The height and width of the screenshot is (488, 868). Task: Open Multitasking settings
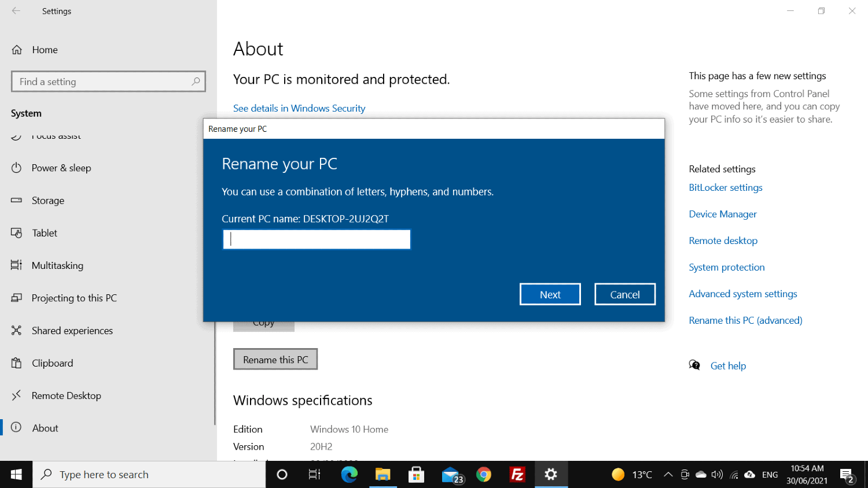[57, 265]
